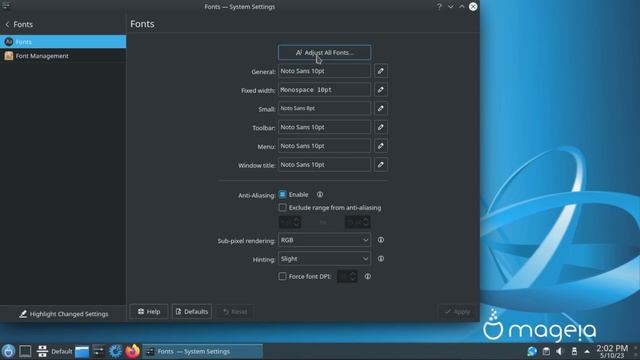Click the Window title font field

pyautogui.click(x=324, y=165)
